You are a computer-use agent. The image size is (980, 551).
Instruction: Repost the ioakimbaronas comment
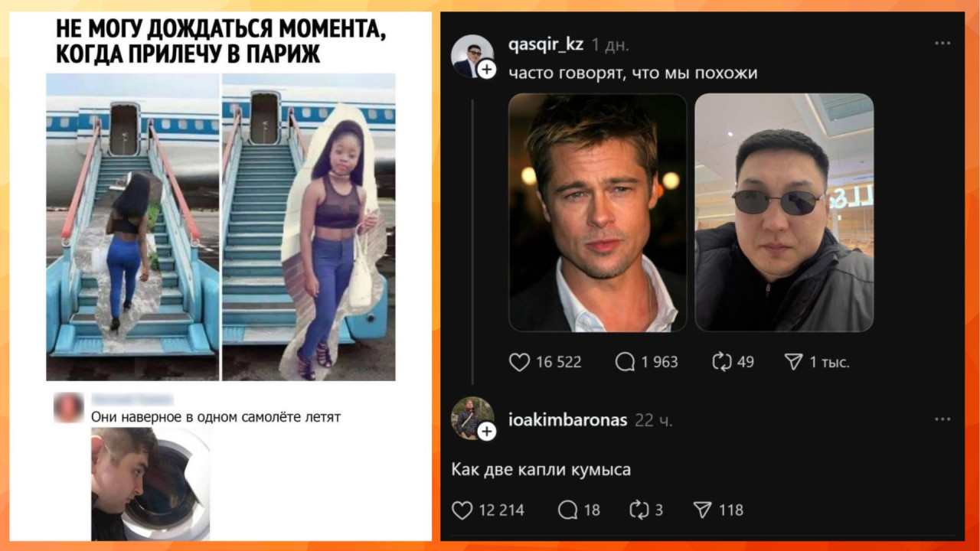(639, 510)
